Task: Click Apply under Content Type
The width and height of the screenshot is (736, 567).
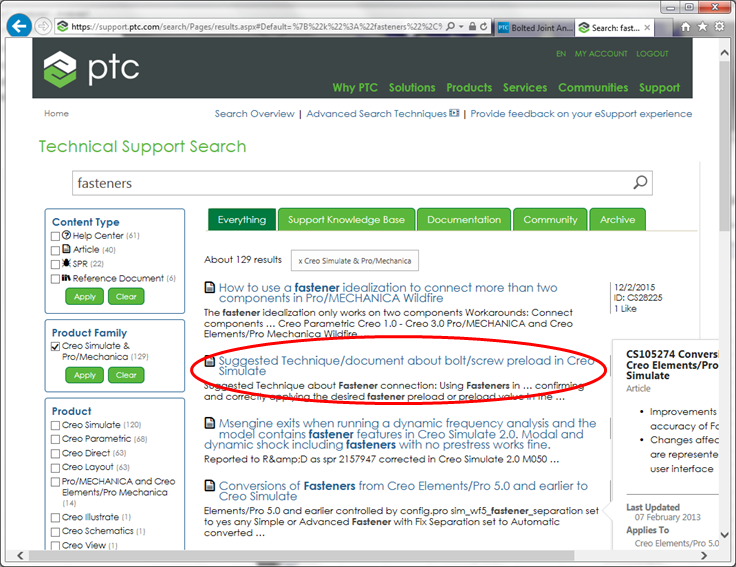Action: 84,297
